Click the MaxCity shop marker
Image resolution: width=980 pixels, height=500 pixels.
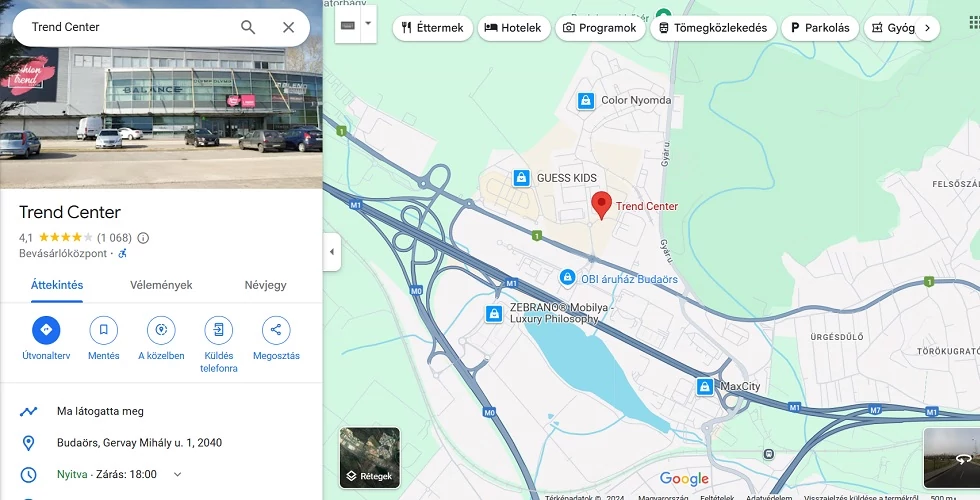(x=705, y=387)
